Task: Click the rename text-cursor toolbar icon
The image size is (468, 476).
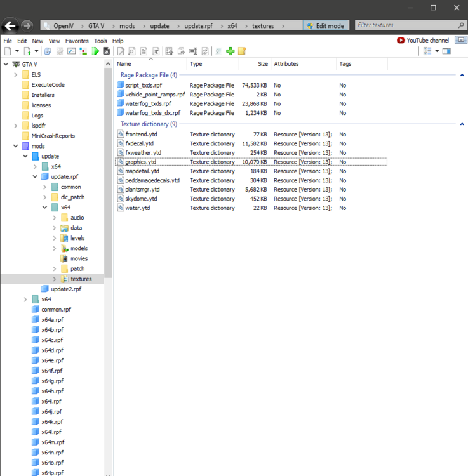Action: pos(193,51)
